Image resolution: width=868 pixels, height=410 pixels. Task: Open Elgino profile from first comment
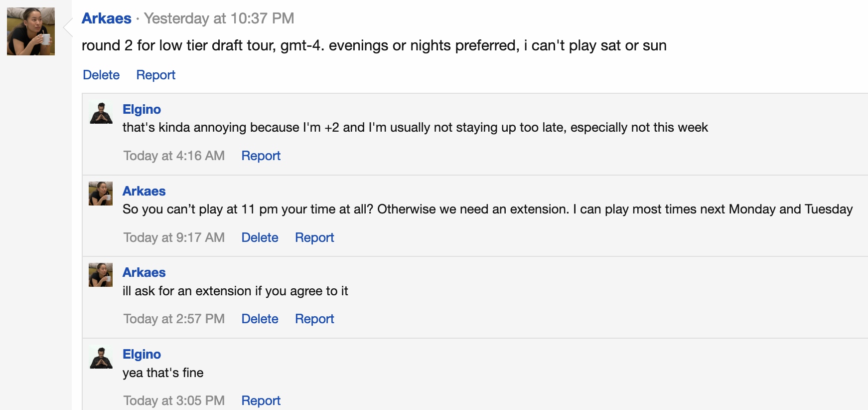[142, 109]
